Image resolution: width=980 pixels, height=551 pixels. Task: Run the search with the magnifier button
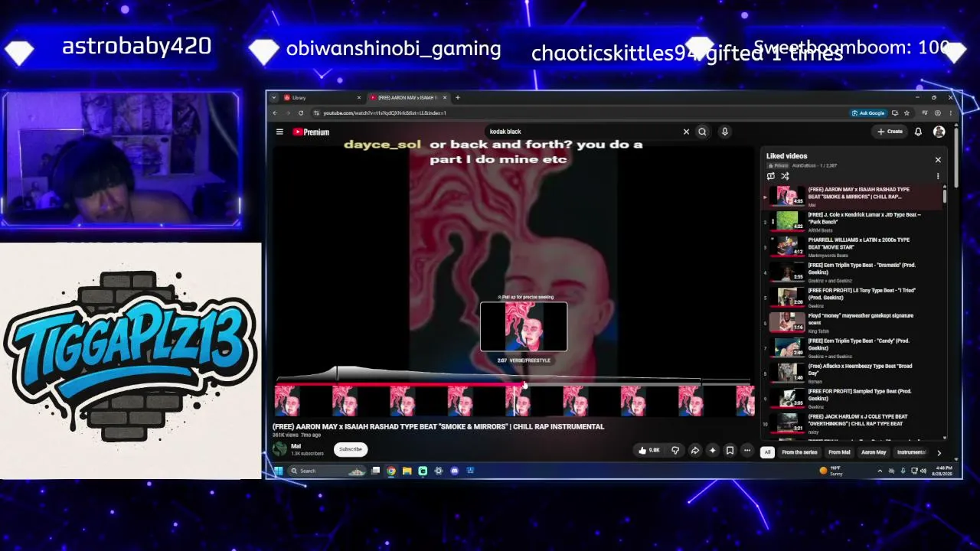tap(702, 132)
